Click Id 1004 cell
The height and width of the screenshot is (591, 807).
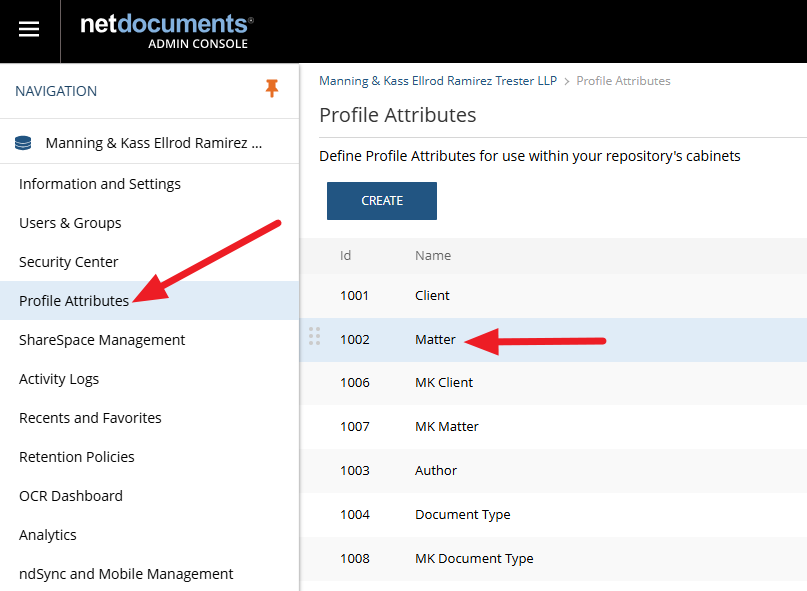355,515
